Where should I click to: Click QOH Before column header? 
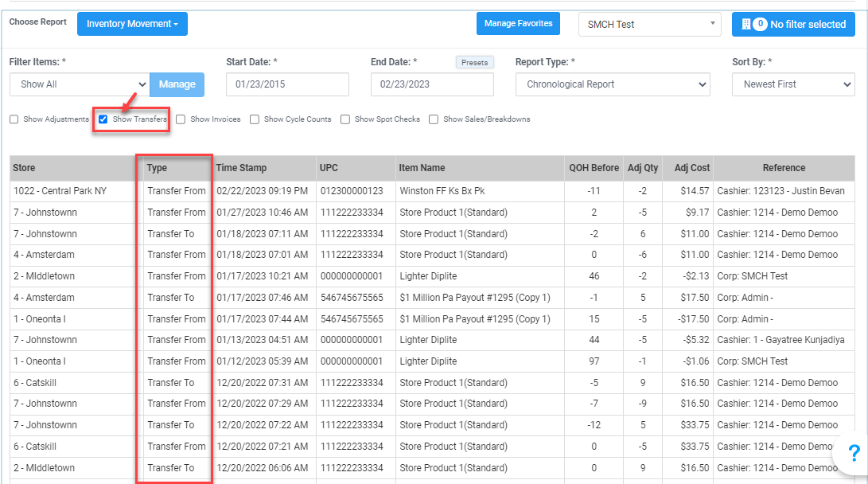point(594,168)
